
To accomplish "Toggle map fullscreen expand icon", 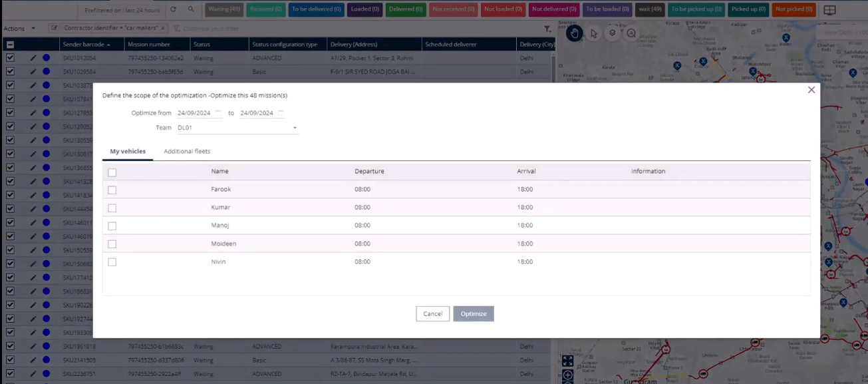I will coord(567,361).
